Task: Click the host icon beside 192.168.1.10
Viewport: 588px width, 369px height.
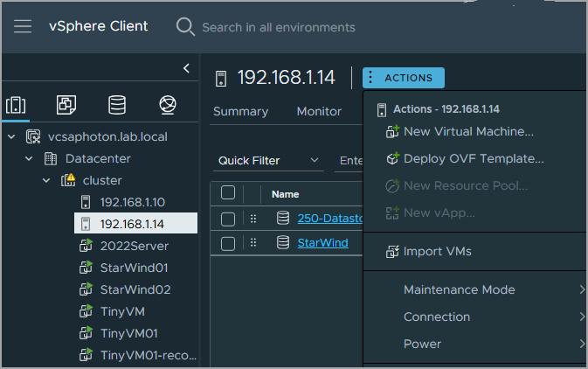Action: click(86, 202)
